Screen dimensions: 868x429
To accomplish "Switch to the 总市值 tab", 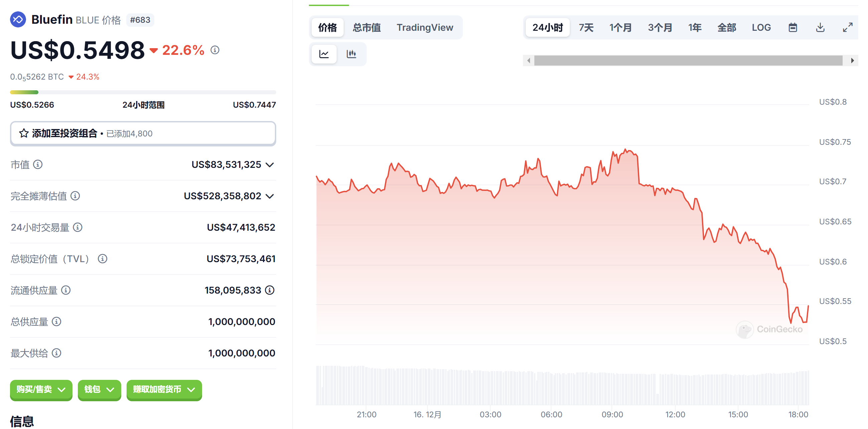I will click(366, 27).
